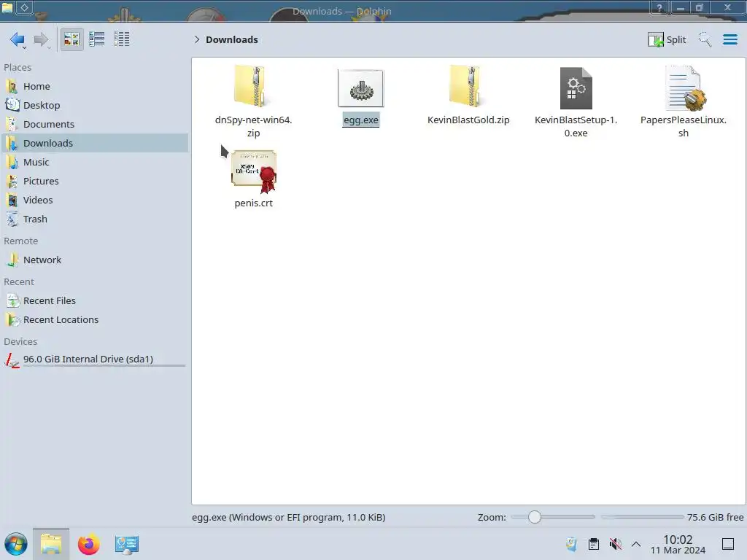The width and height of the screenshot is (747, 560).
Task: Click the Home folder icon
Action: (12, 86)
